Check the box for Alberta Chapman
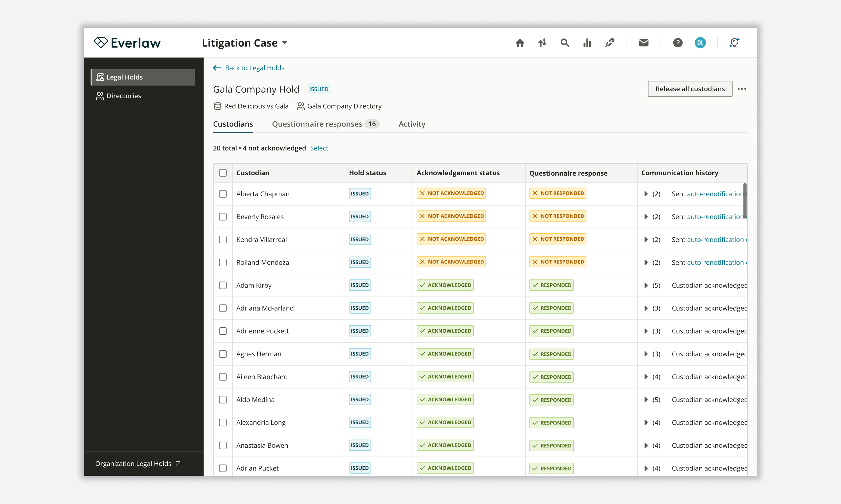This screenshot has width=841, height=504. (x=223, y=194)
